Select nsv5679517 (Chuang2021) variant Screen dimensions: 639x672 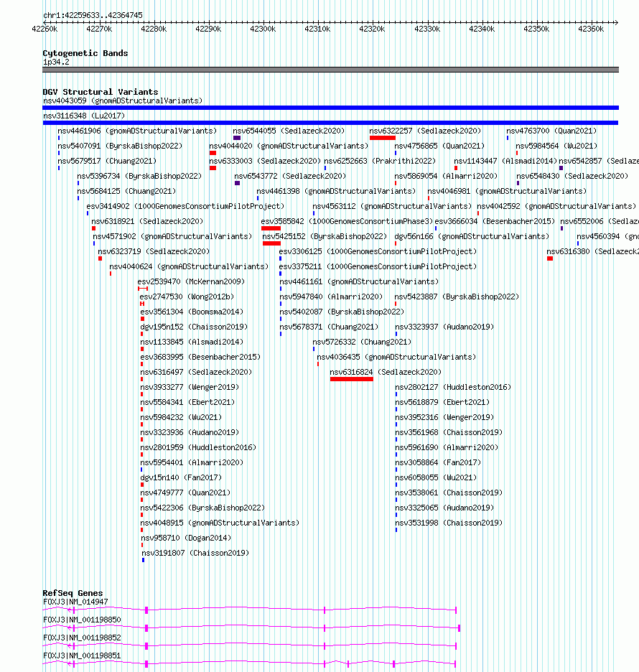point(107,161)
